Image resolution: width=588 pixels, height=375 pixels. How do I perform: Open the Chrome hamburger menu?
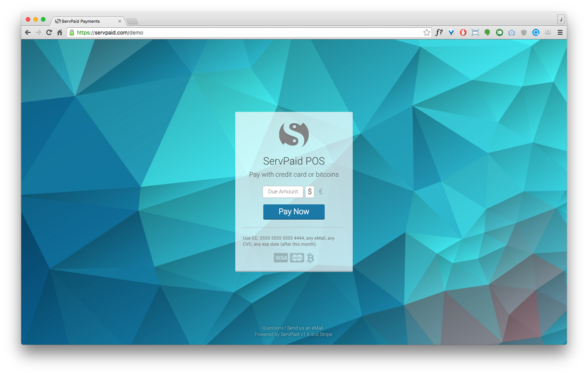[560, 33]
